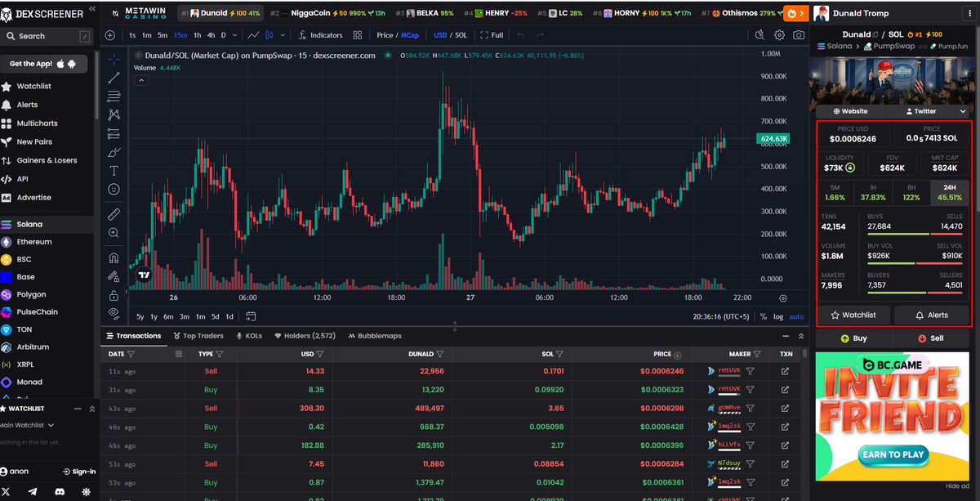Add symbol to compare with plus icon
The height and width of the screenshot is (501, 980).
coord(111,35)
